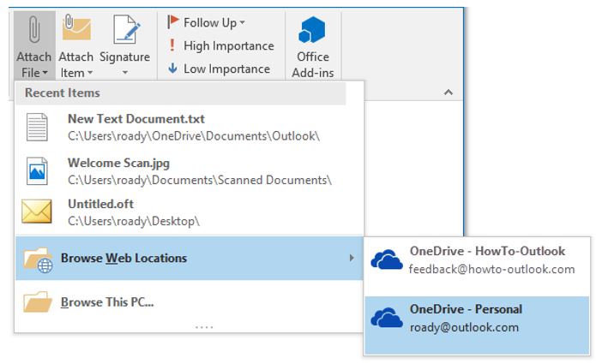This screenshot has width=596, height=364.
Task: Expand Browse Web Locations submenu arrow
Action: pos(352,258)
